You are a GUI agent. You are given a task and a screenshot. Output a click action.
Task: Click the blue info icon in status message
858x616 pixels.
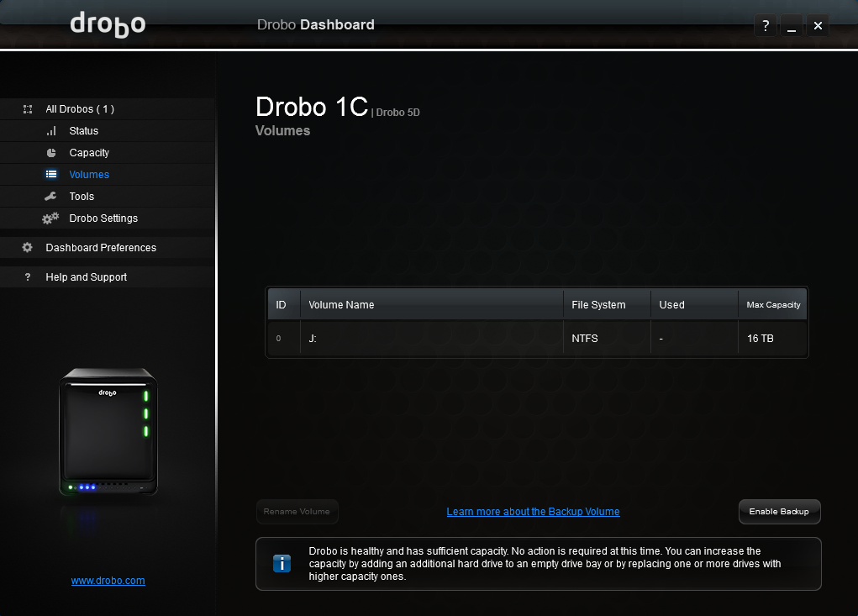282,564
